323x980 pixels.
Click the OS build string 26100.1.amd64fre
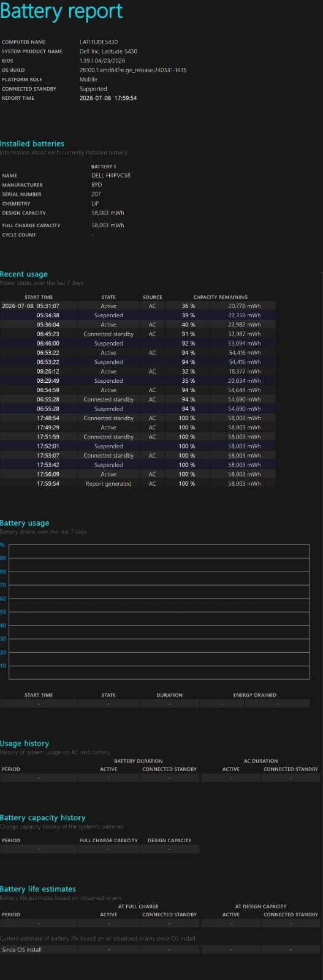point(133,70)
